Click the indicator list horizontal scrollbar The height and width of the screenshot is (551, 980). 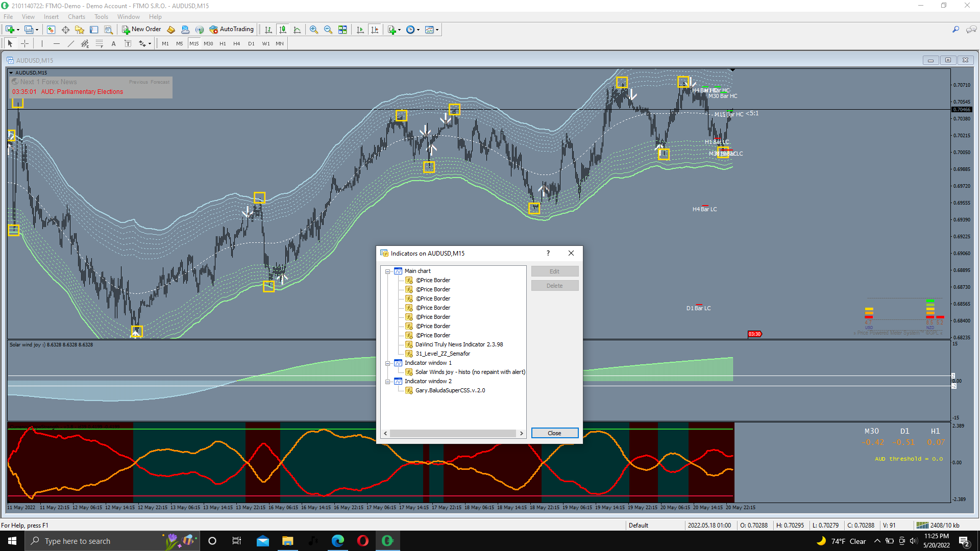point(453,434)
